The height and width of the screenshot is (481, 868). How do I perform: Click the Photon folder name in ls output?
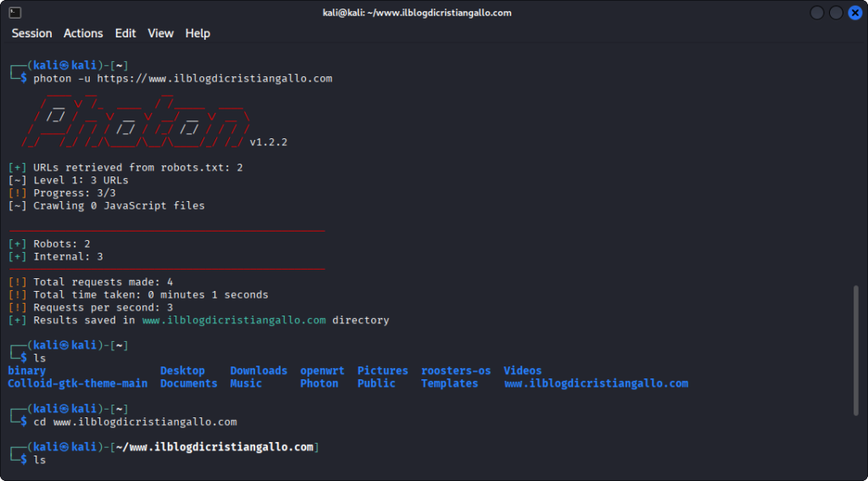319,383
